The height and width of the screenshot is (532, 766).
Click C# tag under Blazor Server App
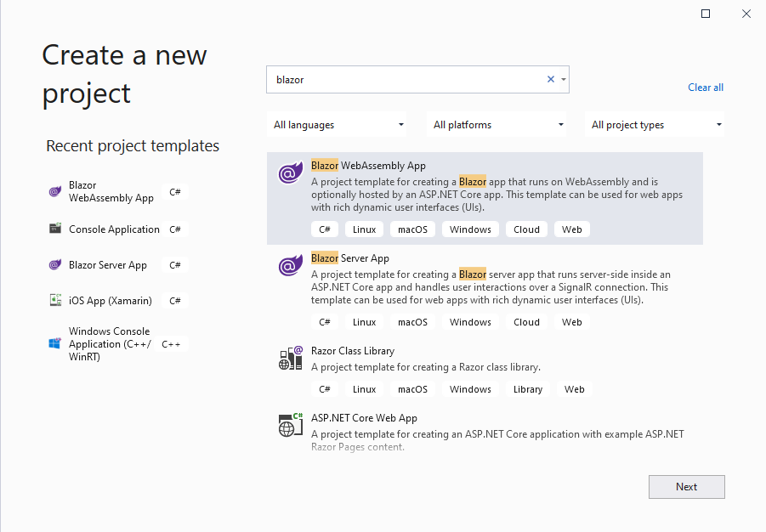click(x=325, y=322)
